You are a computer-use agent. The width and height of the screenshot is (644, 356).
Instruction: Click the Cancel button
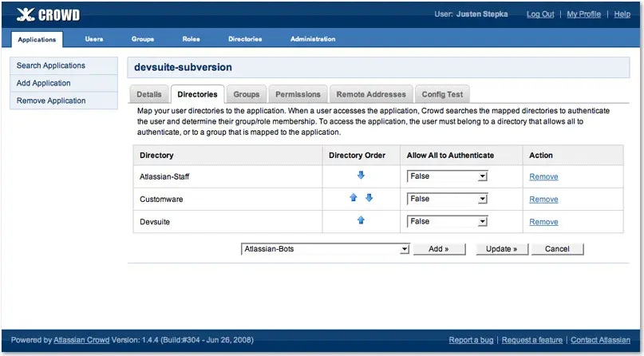(557, 249)
